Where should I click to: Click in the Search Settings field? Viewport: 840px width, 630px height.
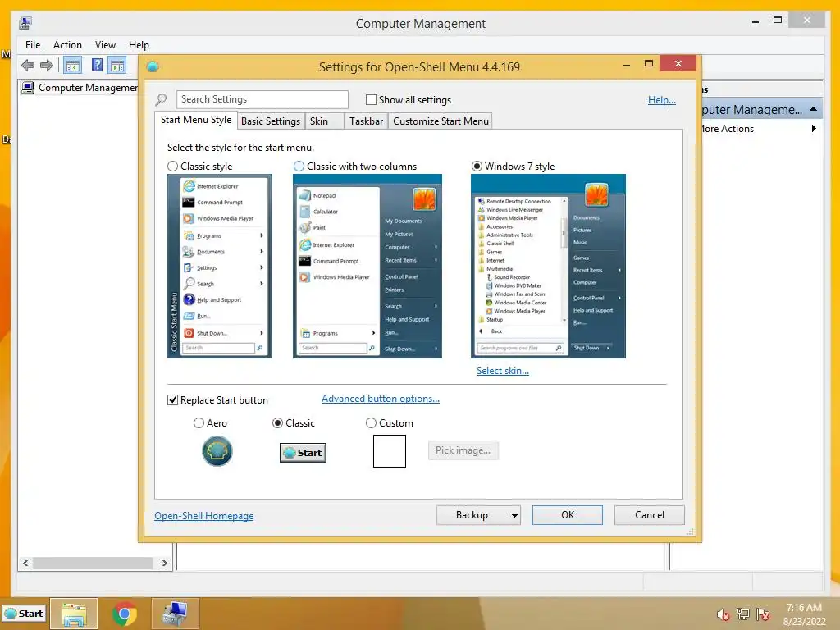(262, 99)
